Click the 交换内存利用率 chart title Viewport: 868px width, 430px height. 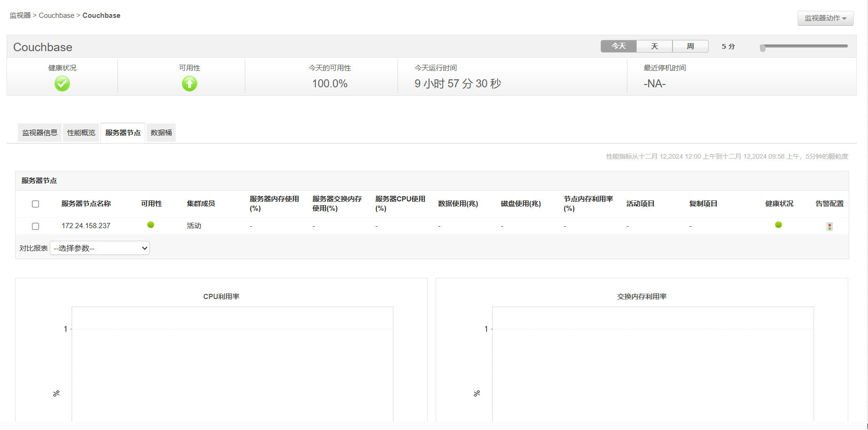click(x=642, y=297)
